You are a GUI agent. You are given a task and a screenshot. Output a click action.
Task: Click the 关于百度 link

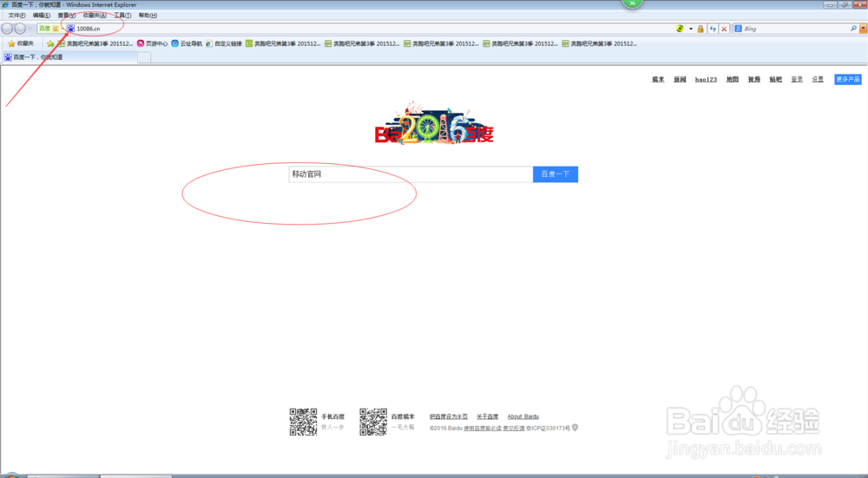487,416
